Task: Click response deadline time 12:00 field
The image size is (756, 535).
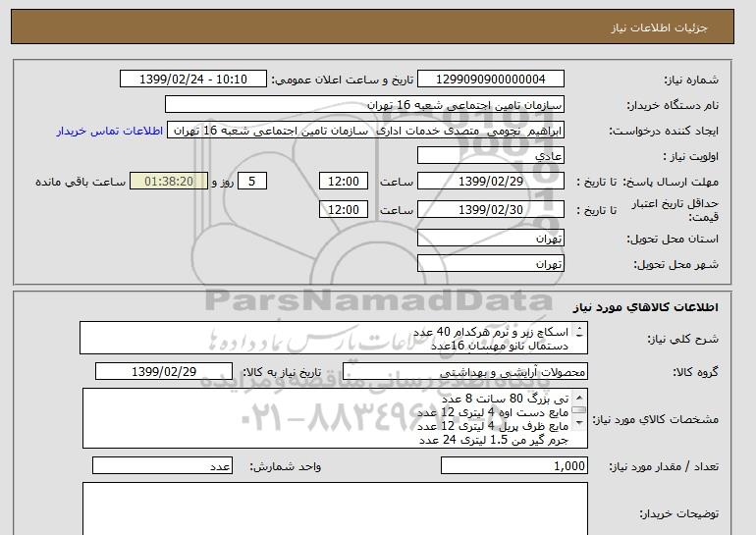Action: [344, 182]
